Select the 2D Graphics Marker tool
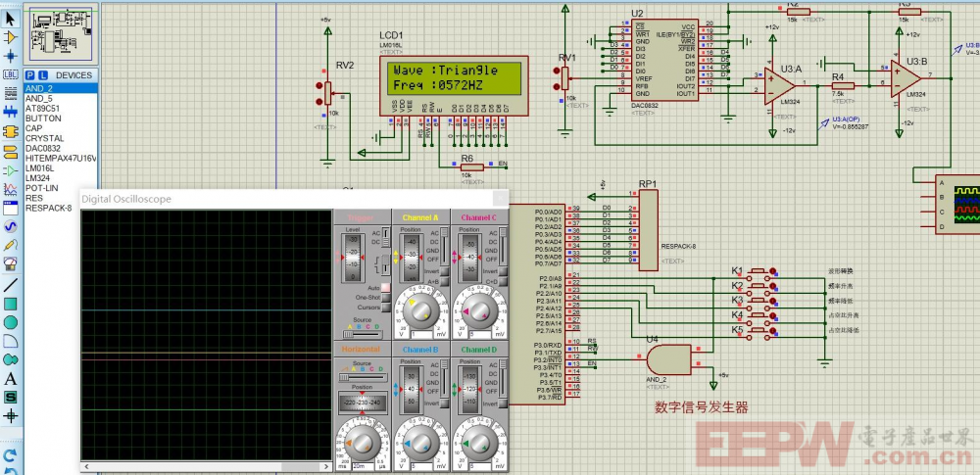This screenshot has height=475, width=980. tap(10, 415)
